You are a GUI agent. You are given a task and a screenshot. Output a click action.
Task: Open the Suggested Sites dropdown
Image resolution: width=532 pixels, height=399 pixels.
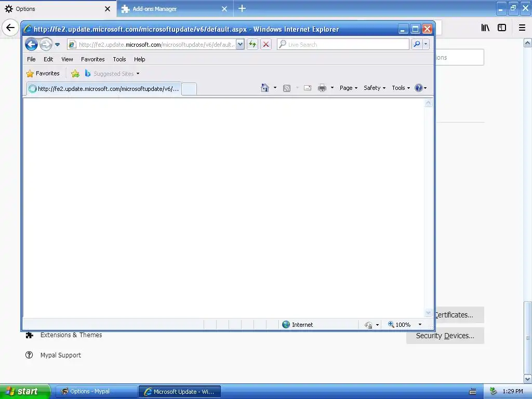point(112,73)
